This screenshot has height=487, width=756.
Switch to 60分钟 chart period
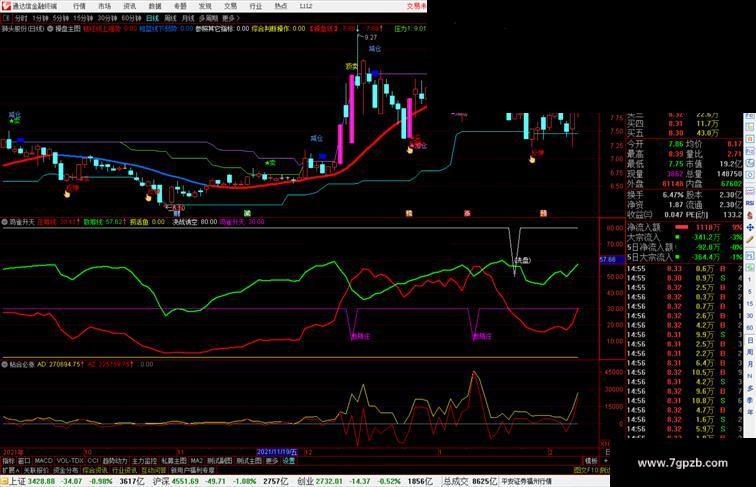pyautogui.click(x=131, y=18)
